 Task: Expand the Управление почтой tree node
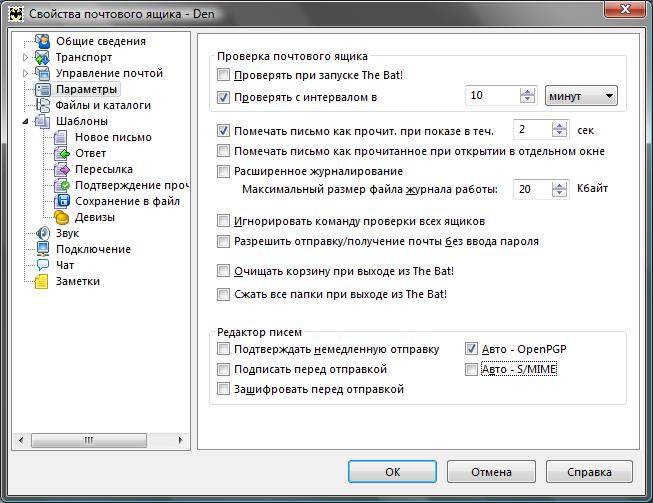click(25, 73)
